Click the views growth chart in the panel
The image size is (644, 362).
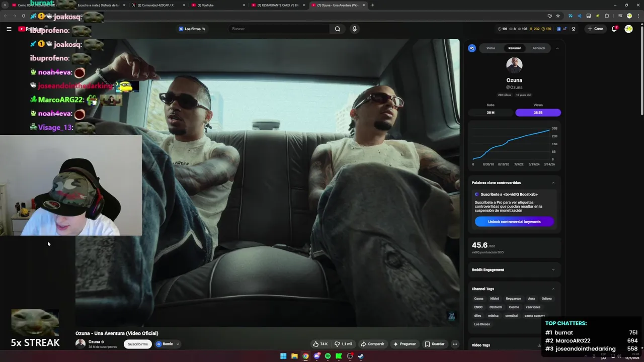point(514,145)
